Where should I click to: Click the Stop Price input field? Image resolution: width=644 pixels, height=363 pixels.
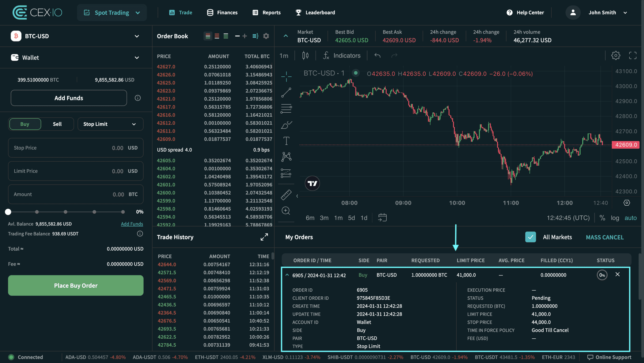[76, 148]
